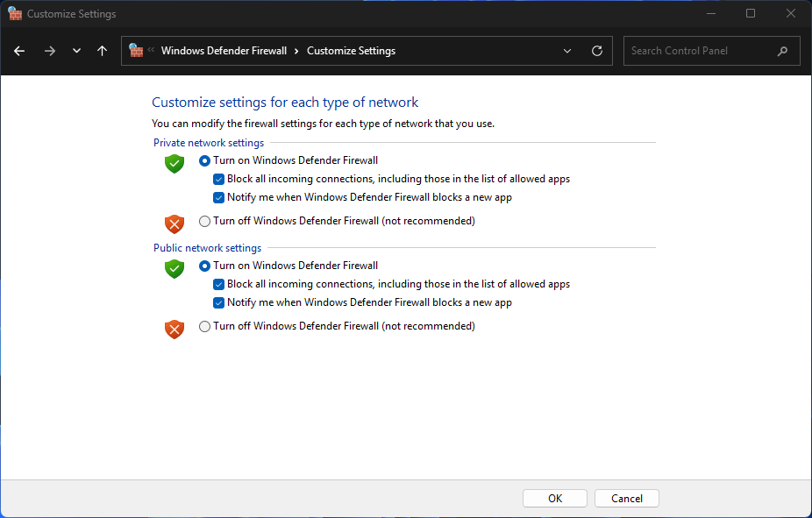Open the address bar dropdown
Image resolution: width=812 pixels, height=518 pixels.
[566, 51]
